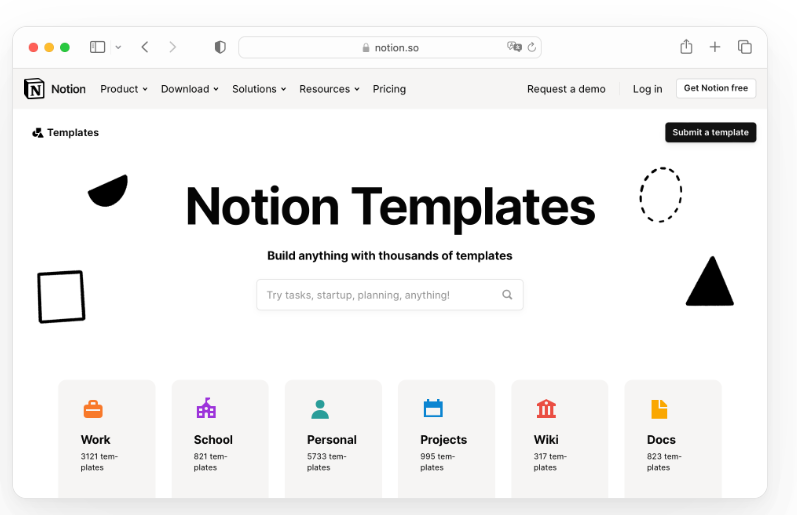Viewport: 797px width, 515px height.
Task: Click the '3121 templates' count text
Action: (99, 462)
